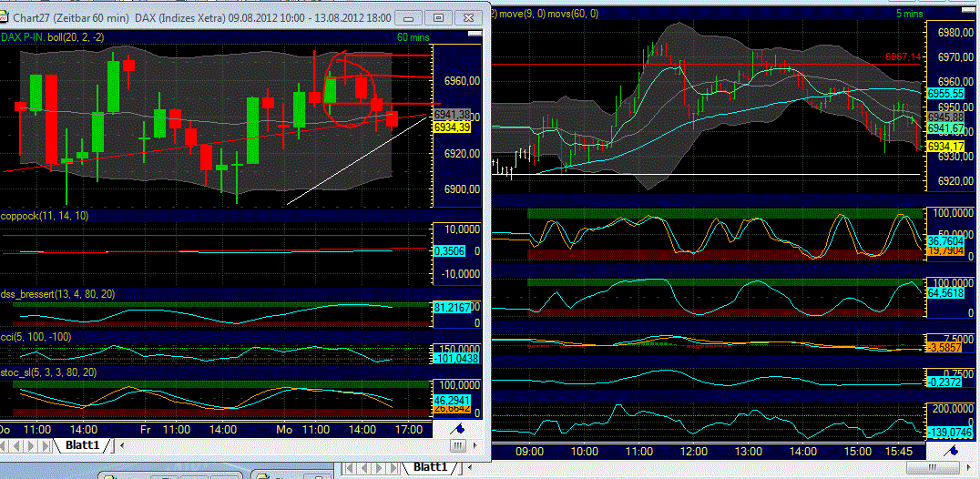Click the coppock value 0,3506
The width and height of the screenshot is (980, 479).
(447, 251)
